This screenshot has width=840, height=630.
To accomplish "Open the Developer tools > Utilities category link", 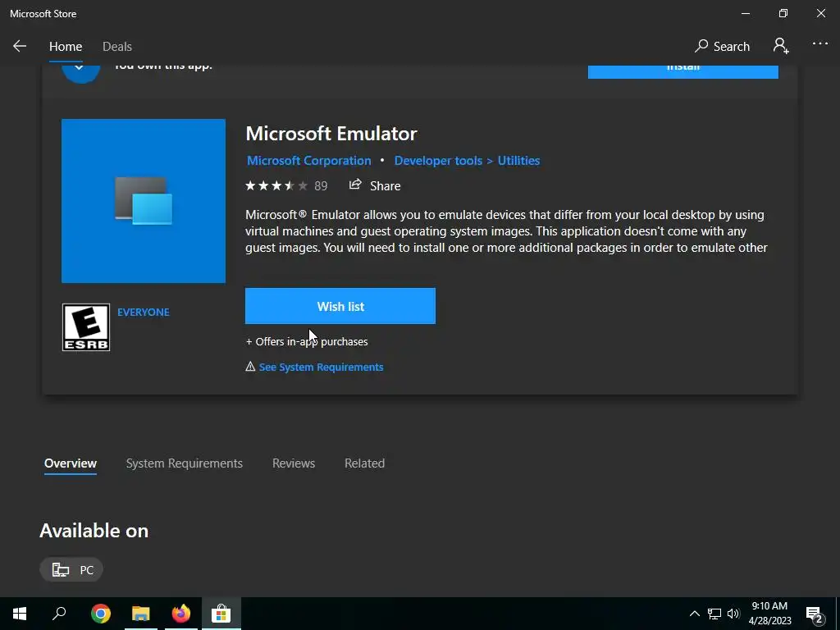I will point(467,161).
